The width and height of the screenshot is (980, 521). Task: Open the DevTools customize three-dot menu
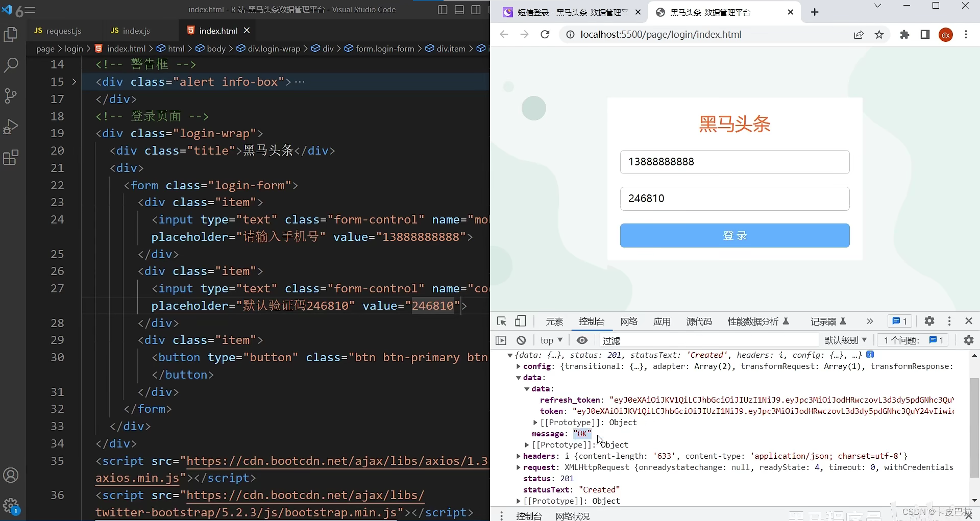(949, 321)
